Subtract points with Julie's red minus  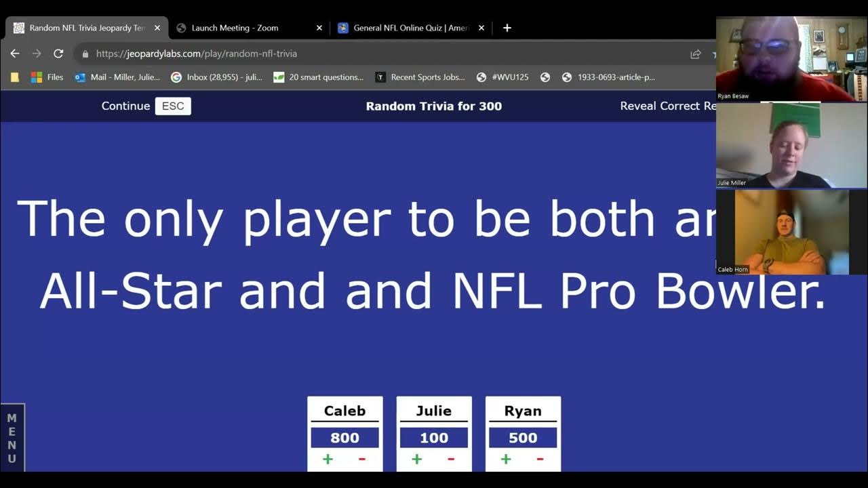[x=451, y=459]
